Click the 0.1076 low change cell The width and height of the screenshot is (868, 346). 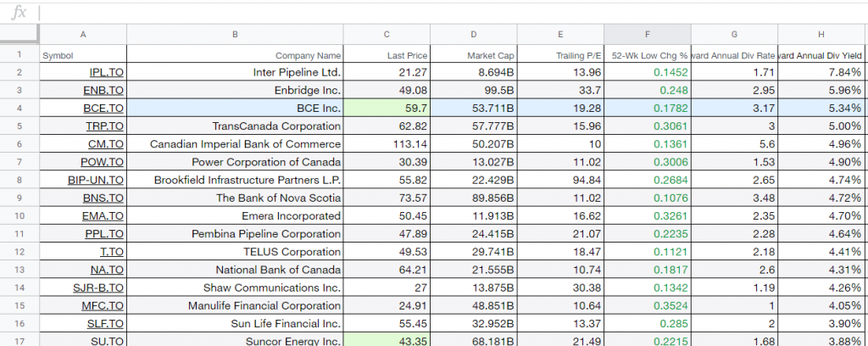coord(648,198)
